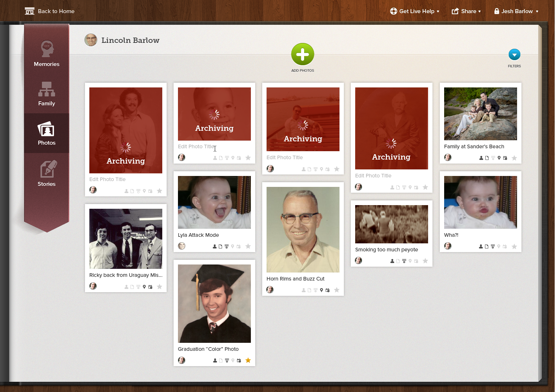Click the Wha?! photo title
Screen dimensions: 555x392
pyautogui.click(x=451, y=235)
